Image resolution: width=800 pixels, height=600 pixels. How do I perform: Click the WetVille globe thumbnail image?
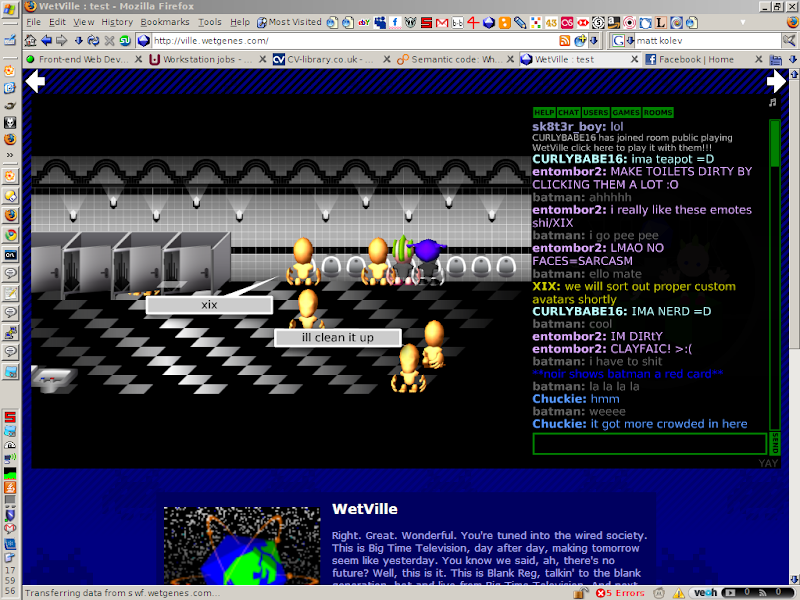click(242, 545)
